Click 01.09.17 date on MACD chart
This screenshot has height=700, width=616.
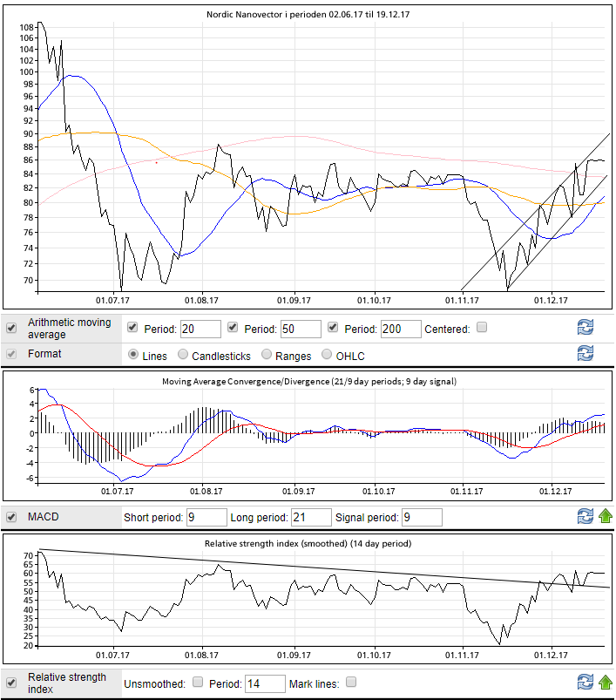coord(298,492)
